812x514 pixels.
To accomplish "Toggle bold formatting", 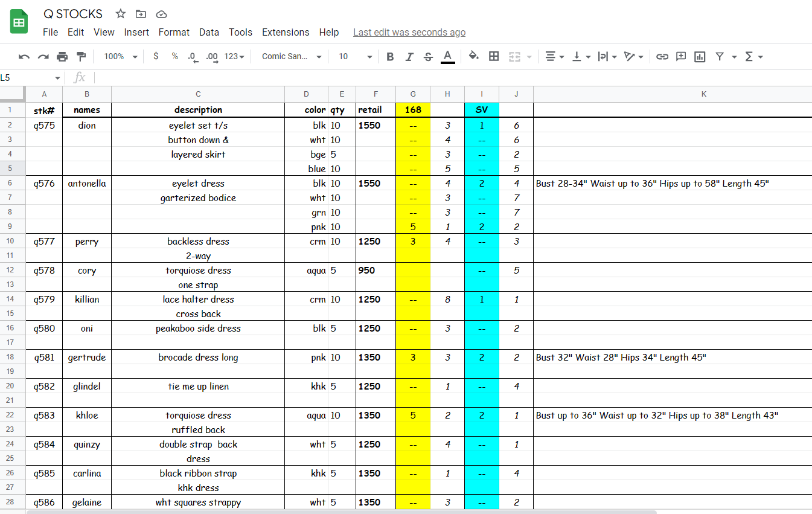I will click(x=390, y=57).
